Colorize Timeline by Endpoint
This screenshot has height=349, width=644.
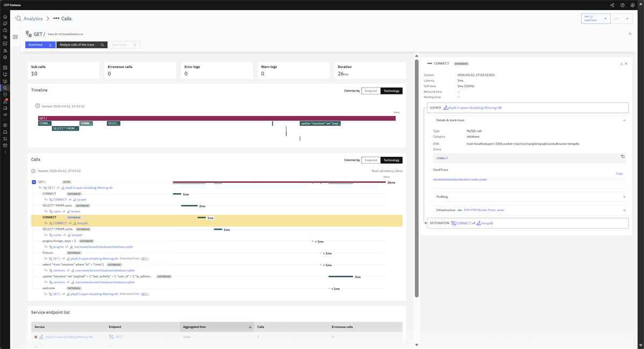tap(371, 91)
